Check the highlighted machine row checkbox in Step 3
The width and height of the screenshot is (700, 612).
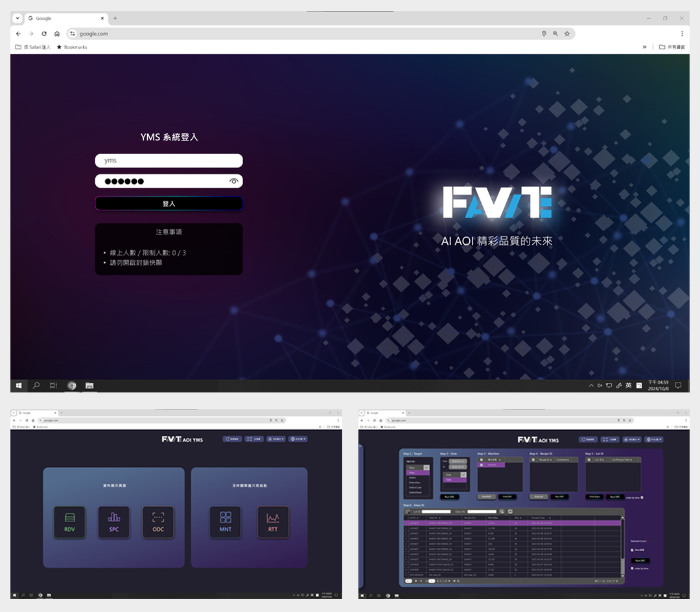coord(481,465)
